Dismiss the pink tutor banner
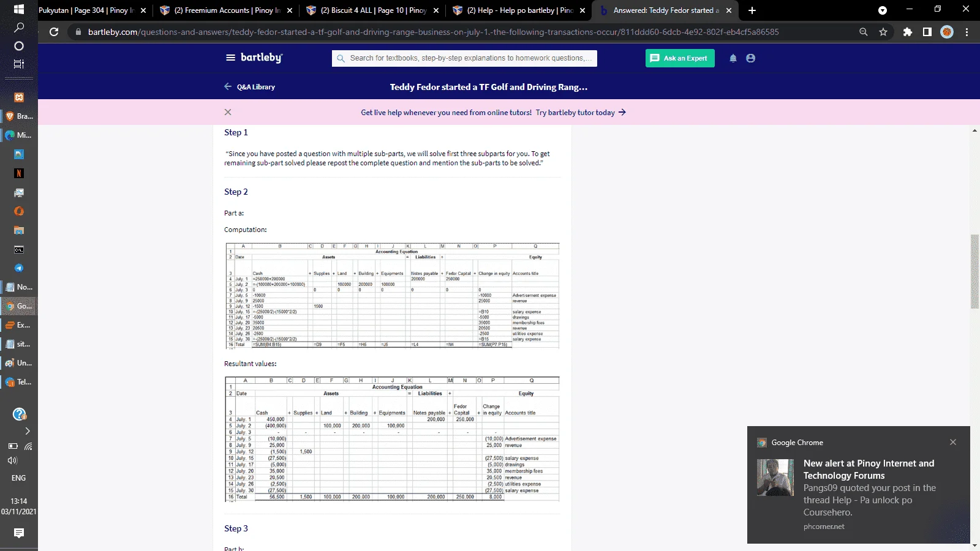 point(228,112)
